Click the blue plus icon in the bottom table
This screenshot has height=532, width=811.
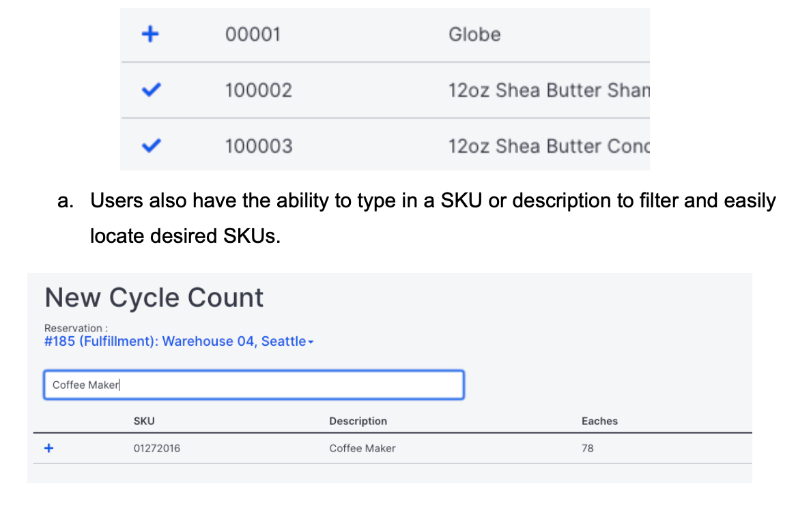(x=48, y=448)
